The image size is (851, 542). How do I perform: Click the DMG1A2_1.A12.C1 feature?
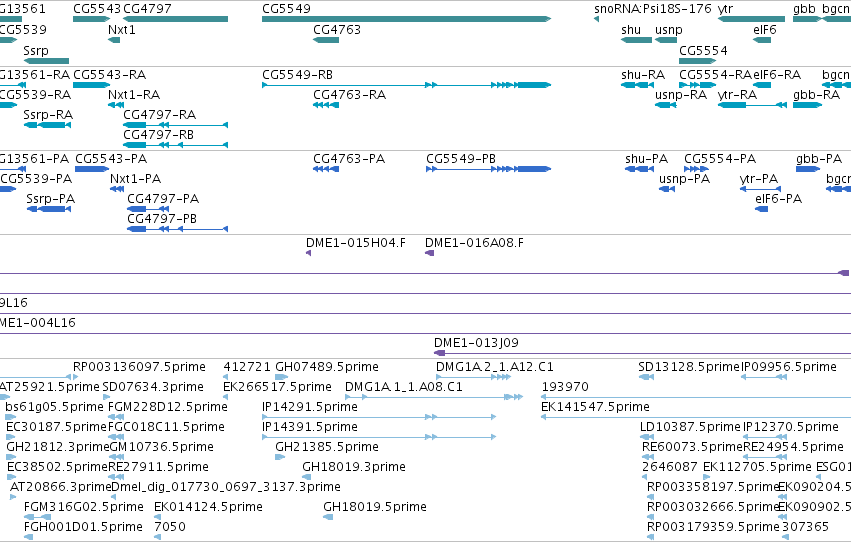pos(473,377)
